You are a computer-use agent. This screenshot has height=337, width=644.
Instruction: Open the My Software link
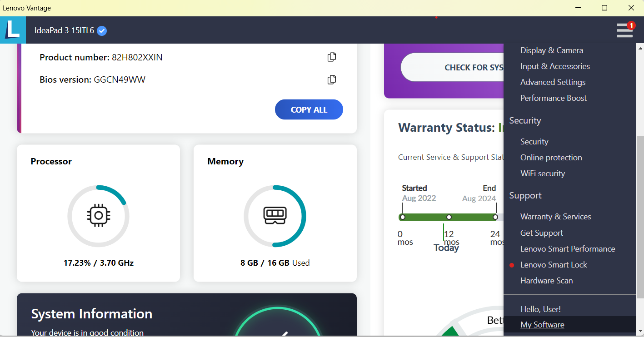coord(542,325)
